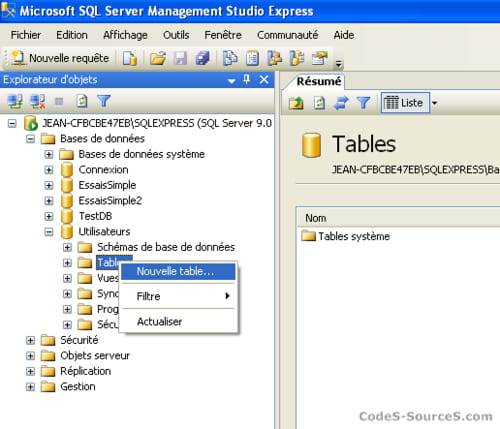Open the Affichage menu

pyautogui.click(x=125, y=35)
